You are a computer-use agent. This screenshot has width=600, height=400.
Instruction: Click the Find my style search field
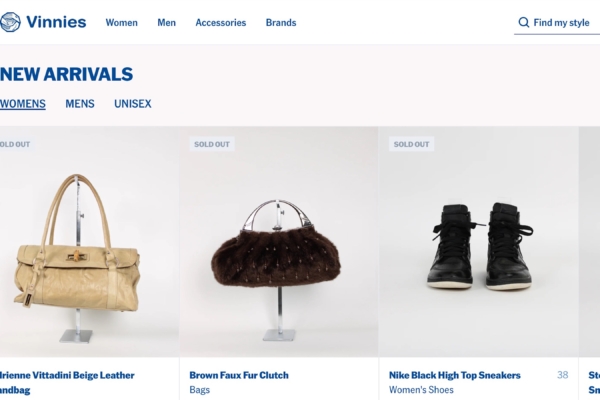pyautogui.click(x=557, y=23)
